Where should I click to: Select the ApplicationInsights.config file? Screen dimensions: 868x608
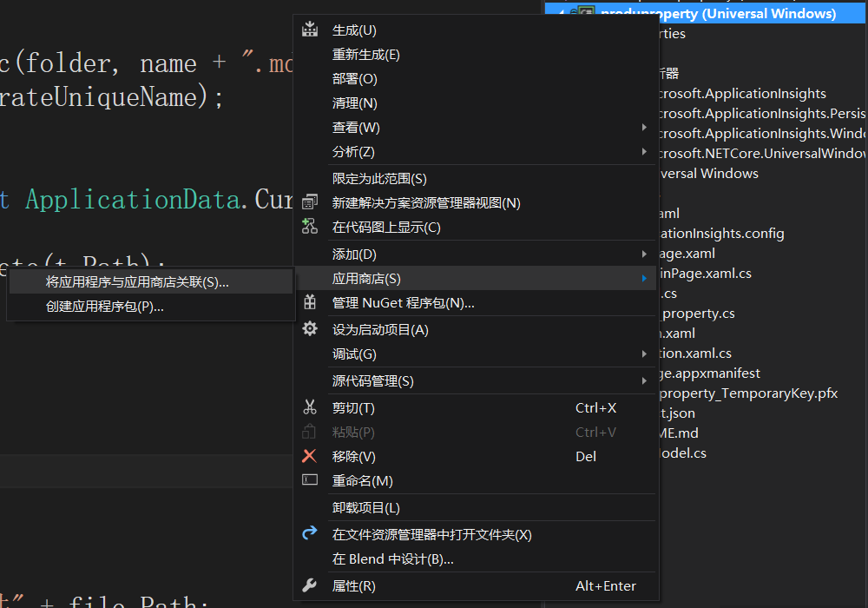[x=722, y=234]
